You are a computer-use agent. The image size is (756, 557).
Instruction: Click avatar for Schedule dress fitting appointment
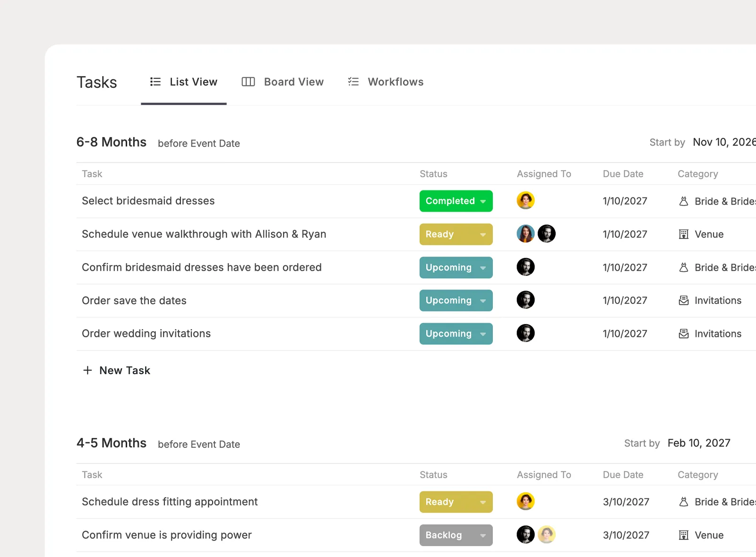point(525,501)
